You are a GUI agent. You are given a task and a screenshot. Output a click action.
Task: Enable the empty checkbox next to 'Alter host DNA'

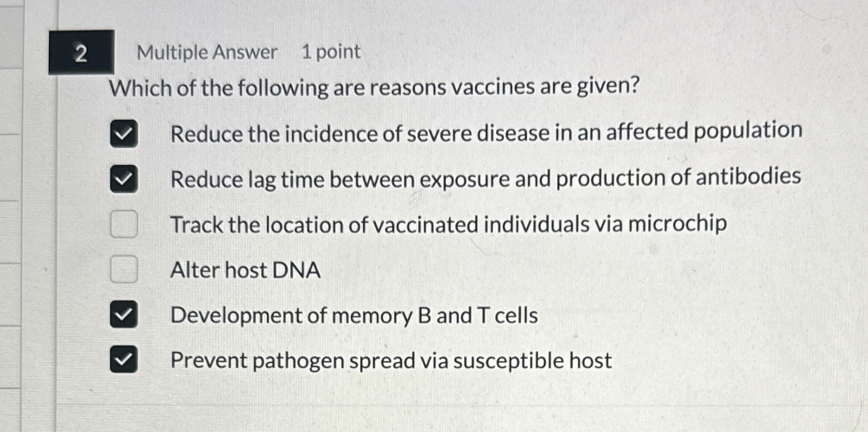123,269
